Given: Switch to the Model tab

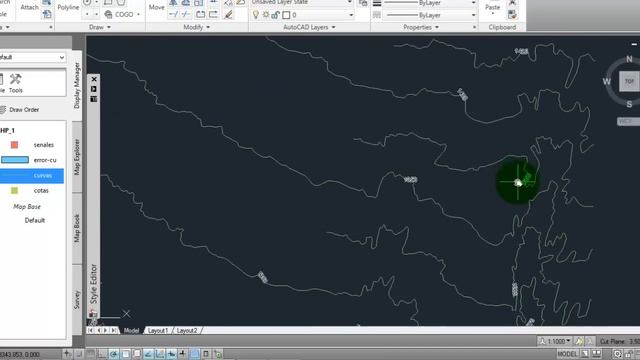Looking at the screenshot, I should (131, 331).
